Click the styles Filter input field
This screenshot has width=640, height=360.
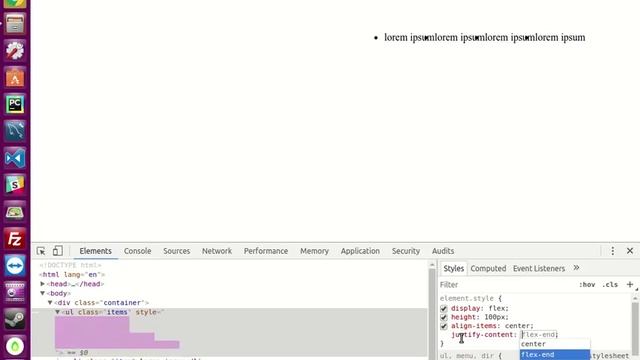506,284
